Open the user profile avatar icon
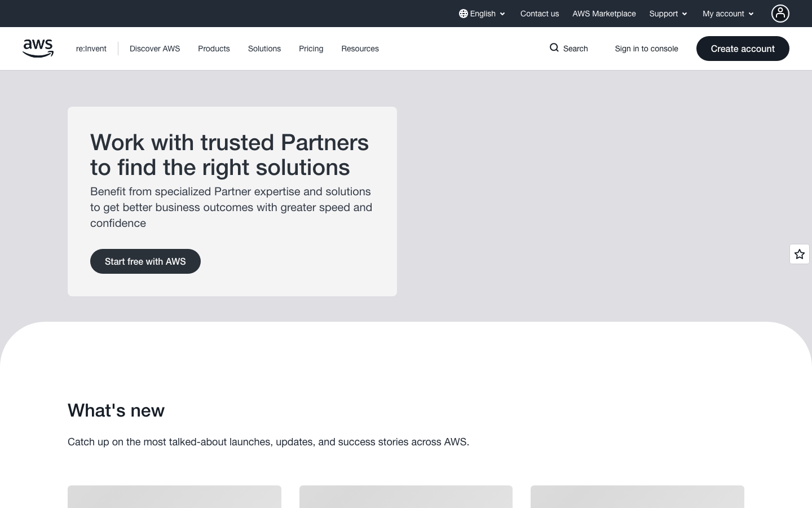Viewport: 812px width, 508px height. pyautogui.click(x=780, y=14)
